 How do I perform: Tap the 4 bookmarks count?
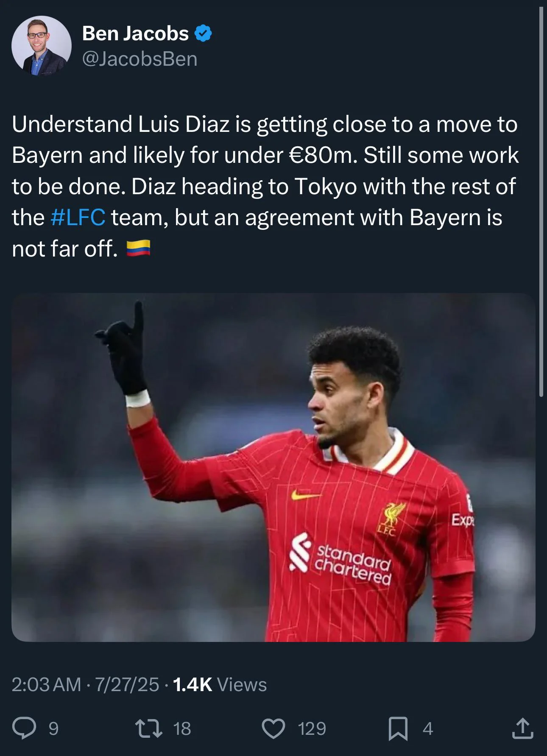pos(428,728)
